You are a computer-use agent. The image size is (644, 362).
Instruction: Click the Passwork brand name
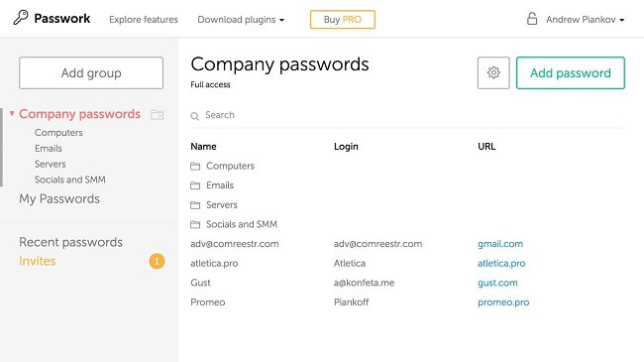click(x=62, y=19)
